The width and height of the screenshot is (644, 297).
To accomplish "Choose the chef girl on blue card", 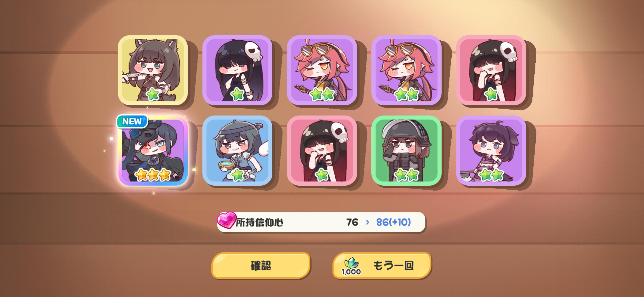I will pos(237,151).
